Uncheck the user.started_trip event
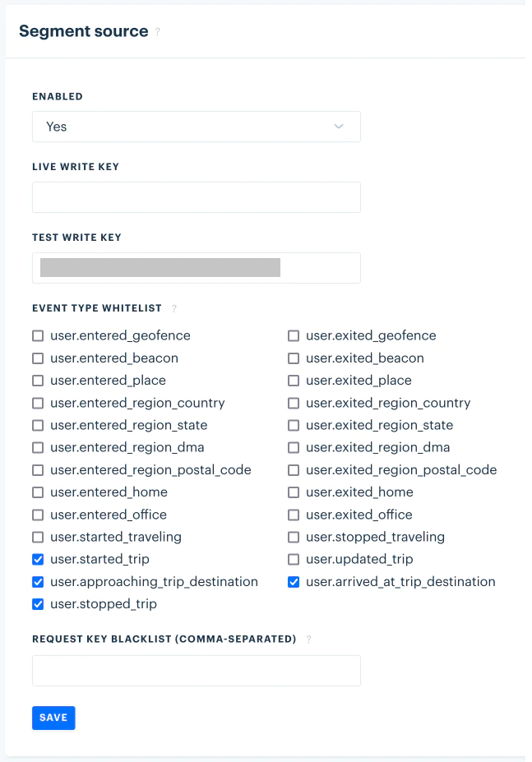The width and height of the screenshot is (532, 762). tap(37, 559)
